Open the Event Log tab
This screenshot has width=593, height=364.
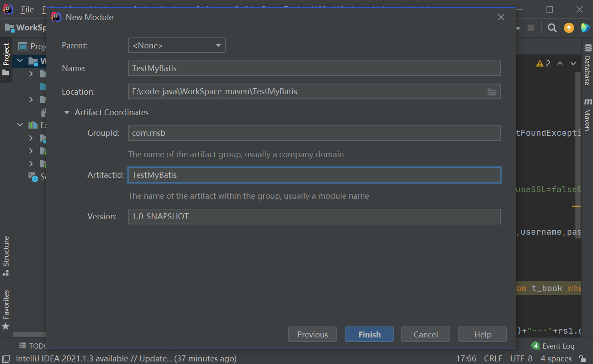click(x=553, y=346)
